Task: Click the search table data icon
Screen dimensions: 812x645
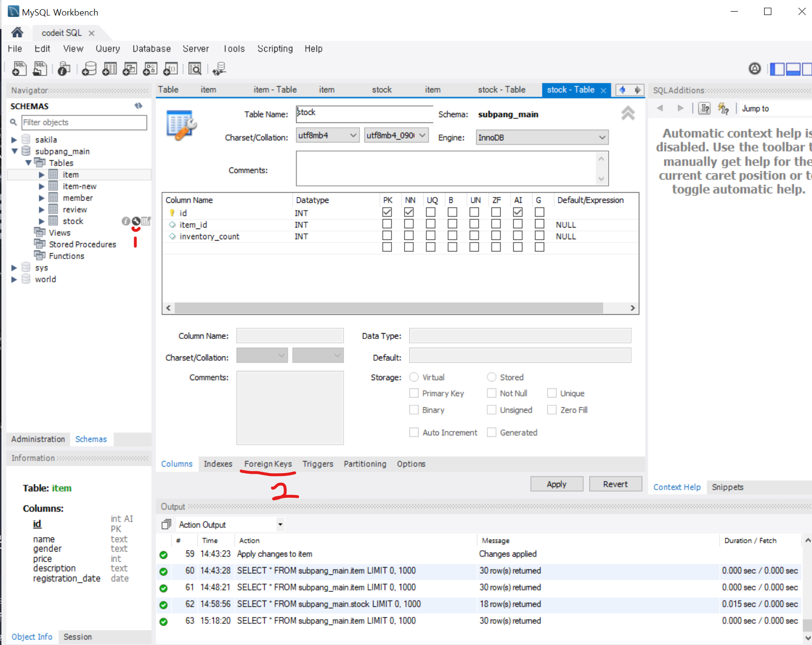Action: pyautogui.click(x=195, y=69)
